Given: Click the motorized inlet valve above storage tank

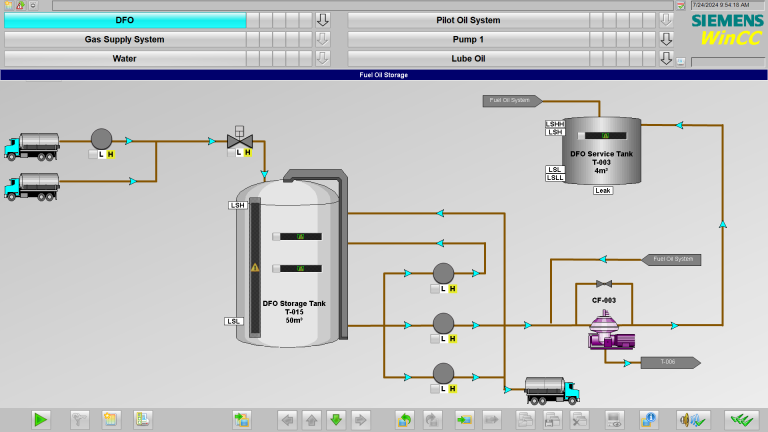Looking at the screenshot, I should tap(238, 139).
